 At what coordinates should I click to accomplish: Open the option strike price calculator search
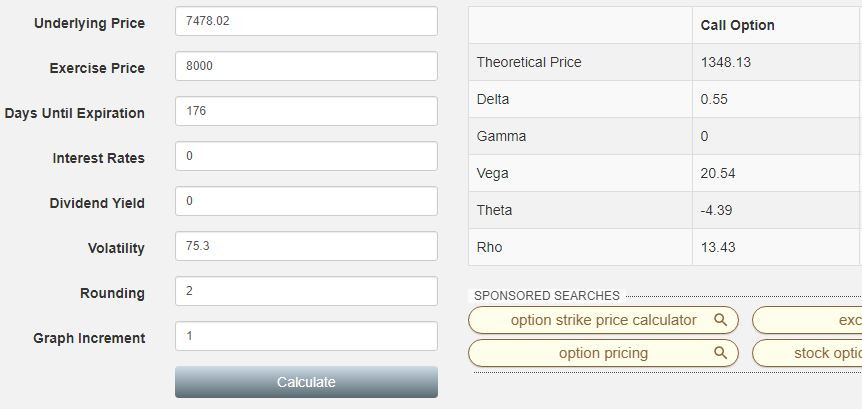pyautogui.click(x=603, y=320)
